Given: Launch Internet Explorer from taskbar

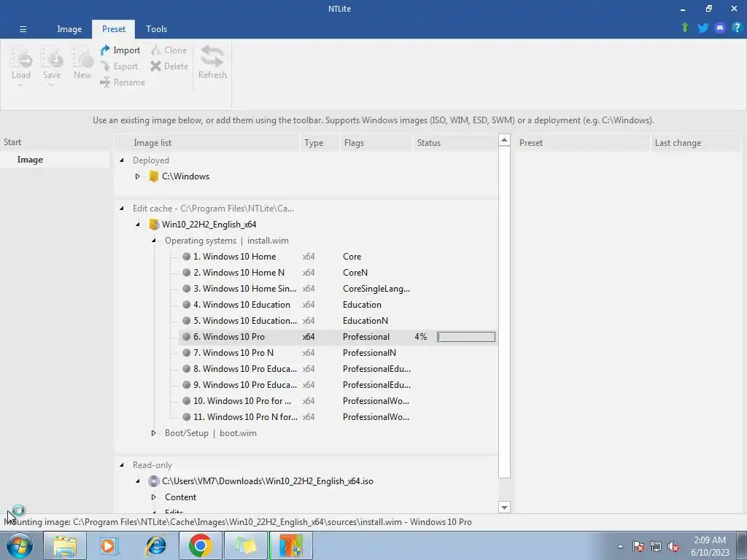Looking at the screenshot, I should click(x=155, y=545).
